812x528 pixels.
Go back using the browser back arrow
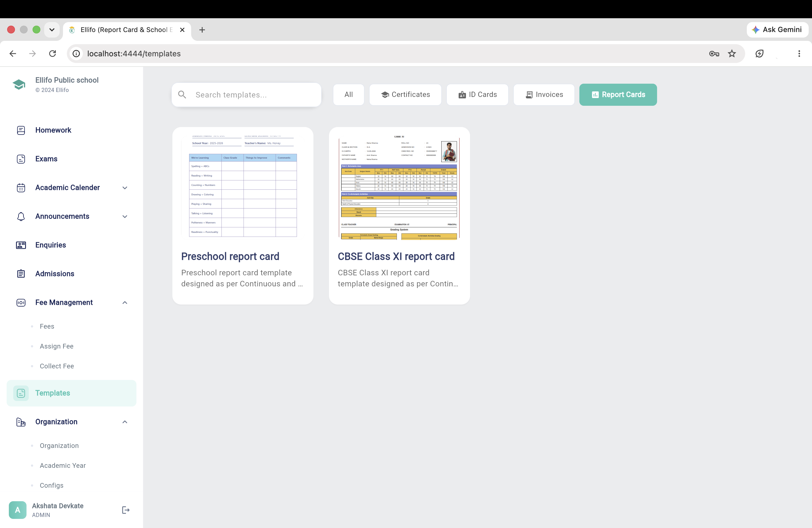(13, 54)
